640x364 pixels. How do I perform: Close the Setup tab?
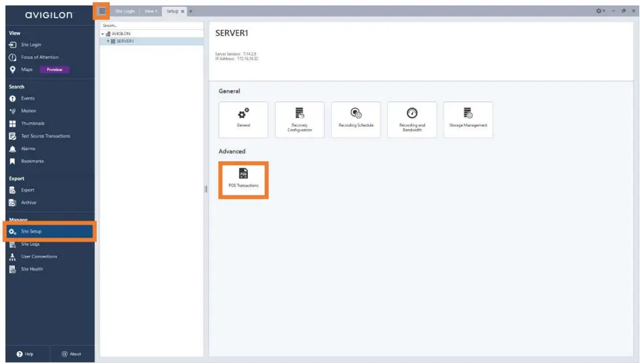(x=182, y=12)
